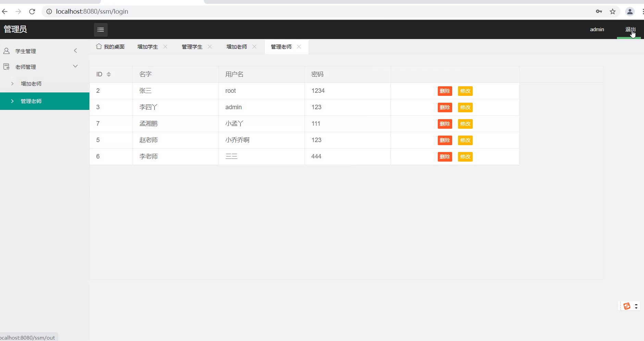This screenshot has height=341, width=644.
Task: Edit teacher 李老师 with the 修改 button
Action: [x=465, y=157]
